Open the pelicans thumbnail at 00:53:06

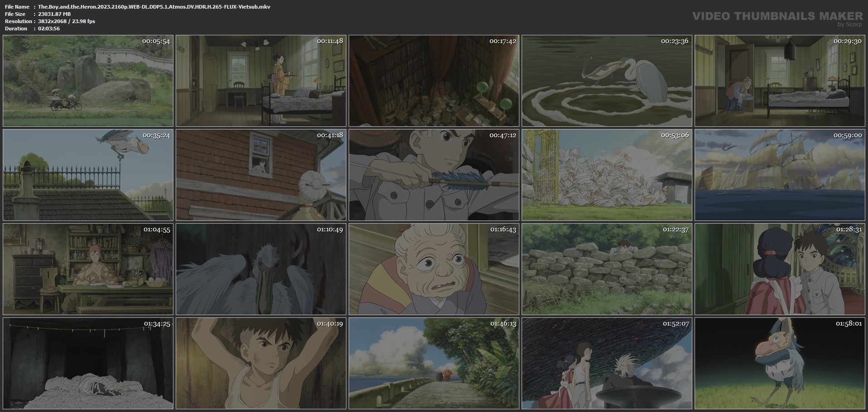607,175
